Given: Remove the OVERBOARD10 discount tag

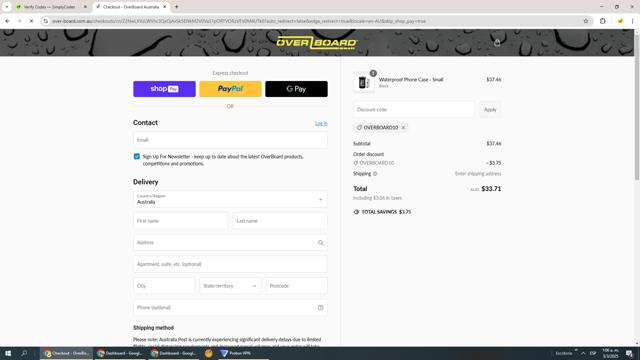Looking at the screenshot, I should tap(403, 127).
